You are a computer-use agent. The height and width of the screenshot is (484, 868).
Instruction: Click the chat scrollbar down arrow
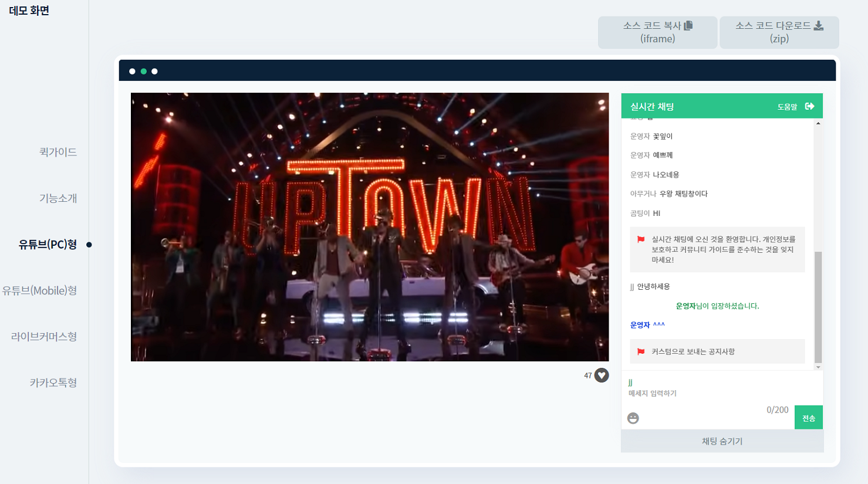click(x=818, y=367)
